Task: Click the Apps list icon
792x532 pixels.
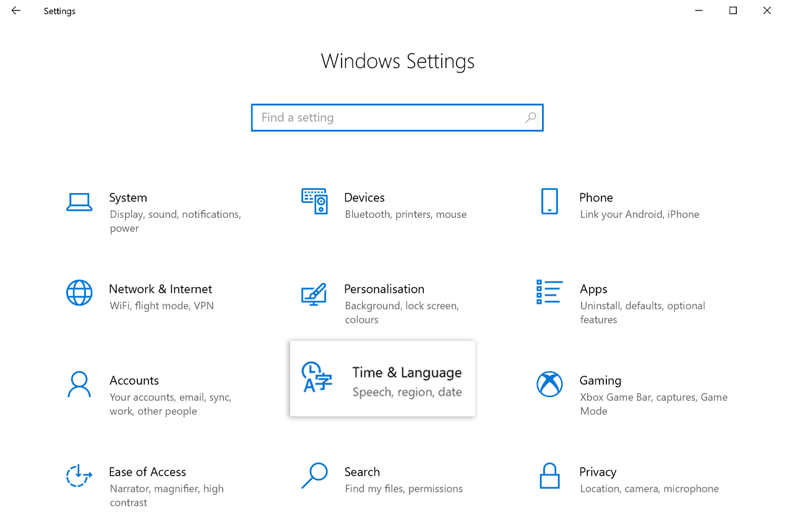Action: [549, 292]
